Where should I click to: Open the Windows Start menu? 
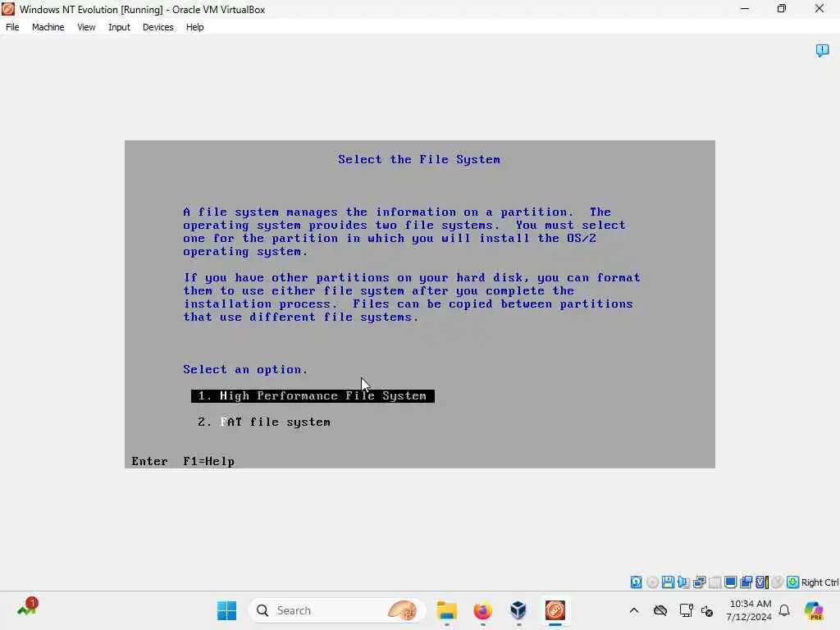tap(226, 610)
